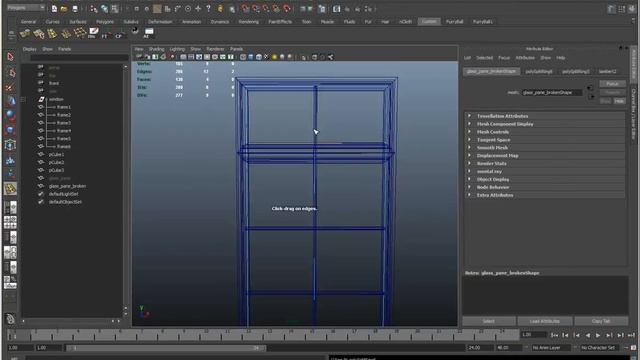Click the question mark snap icon
Image resolution: width=640 pixels, height=360 pixels.
[x=209, y=9]
